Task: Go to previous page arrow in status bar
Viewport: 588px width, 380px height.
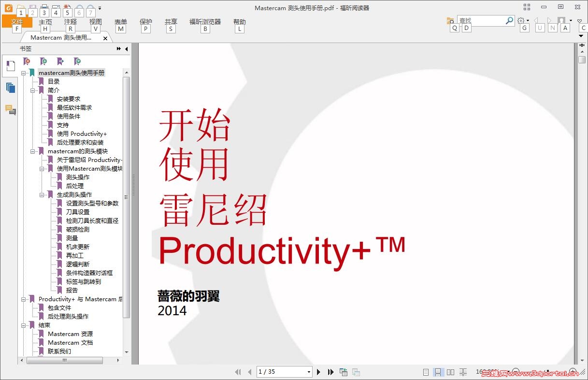Action: tap(250, 372)
